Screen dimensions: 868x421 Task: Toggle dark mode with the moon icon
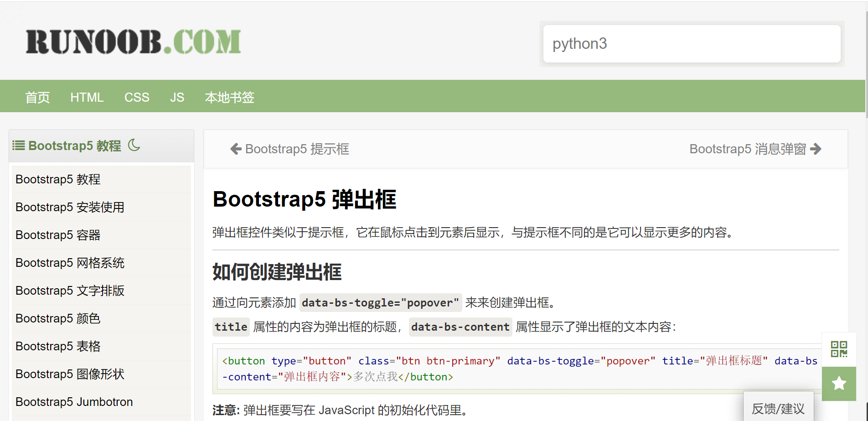pyautogui.click(x=134, y=145)
